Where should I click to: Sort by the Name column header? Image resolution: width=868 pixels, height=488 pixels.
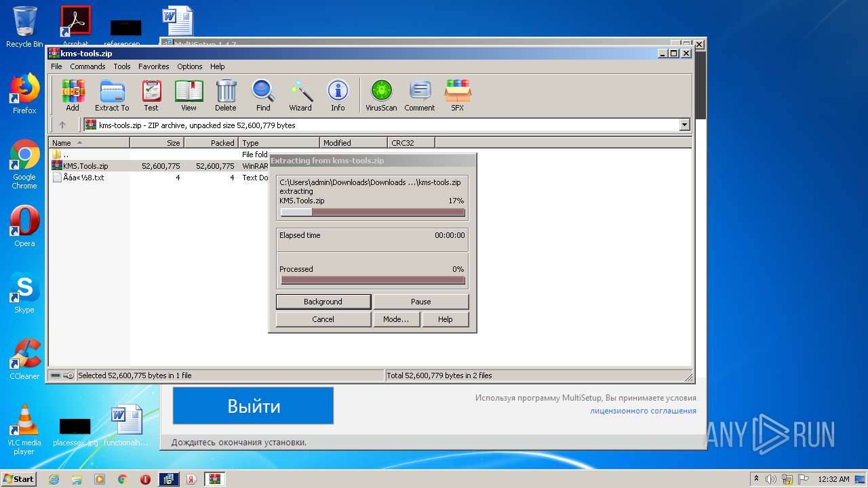[x=89, y=142]
